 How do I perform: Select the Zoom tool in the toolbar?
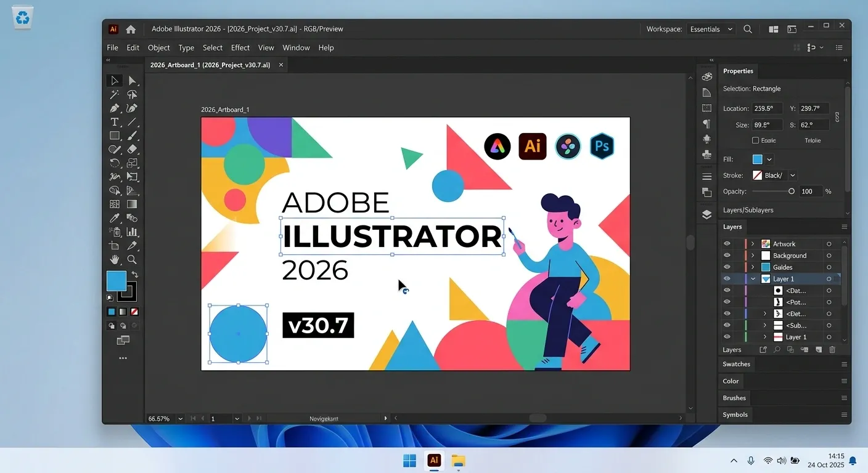click(x=132, y=259)
